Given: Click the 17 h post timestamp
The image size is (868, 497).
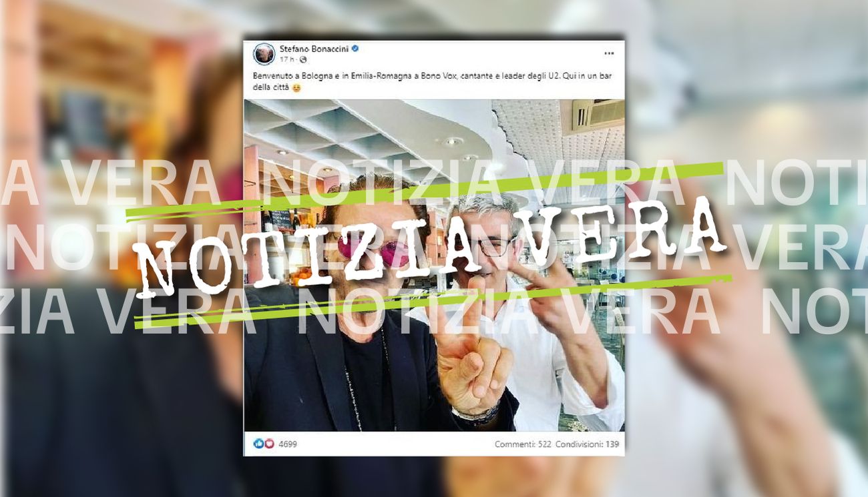Looking at the screenshot, I should click(x=284, y=59).
